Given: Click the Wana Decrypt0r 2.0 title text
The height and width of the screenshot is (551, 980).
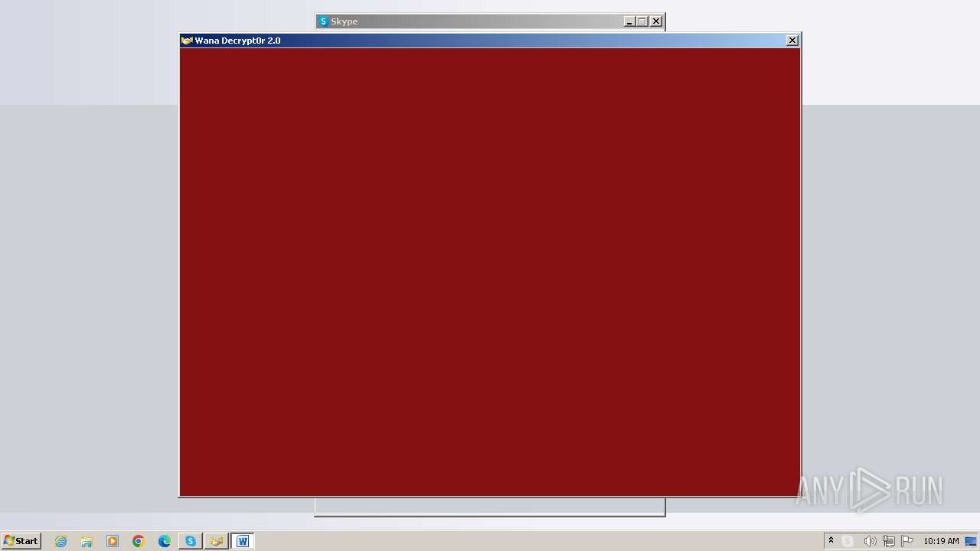Looking at the screenshot, I should [x=238, y=41].
